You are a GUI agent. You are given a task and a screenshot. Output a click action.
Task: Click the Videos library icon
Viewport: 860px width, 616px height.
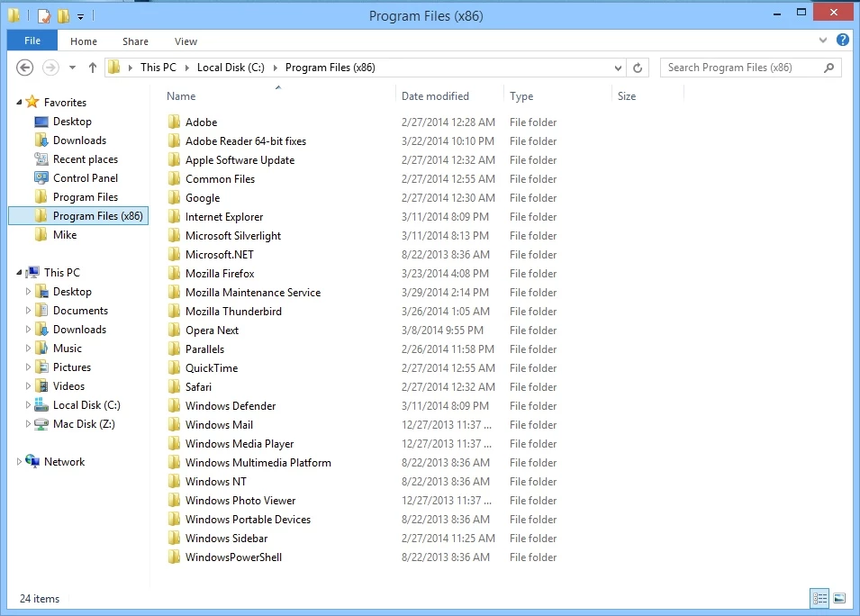(x=41, y=386)
